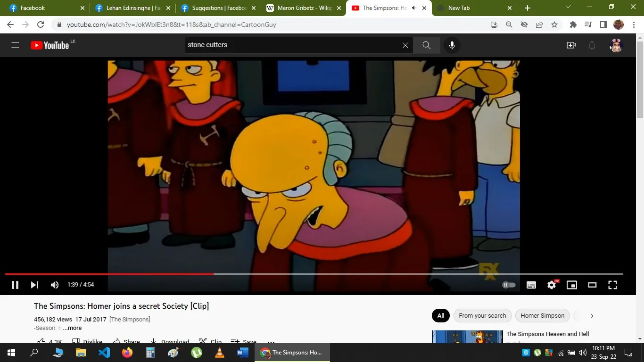The width and height of the screenshot is (644, 362).
Task: Enable subtitles with the captions icon
Action: 531,285
